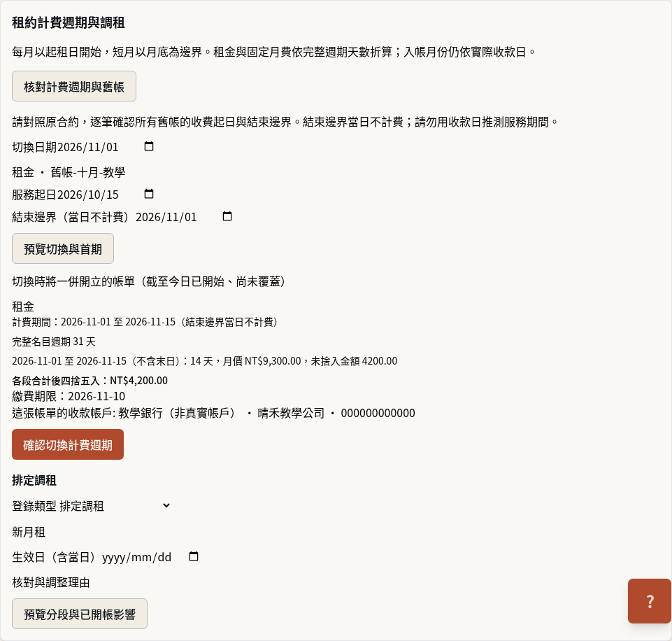The image size is (672, 641).
Task: Click 切換時將一併開立的帳單 description text
Action: [x=149, y=282]
